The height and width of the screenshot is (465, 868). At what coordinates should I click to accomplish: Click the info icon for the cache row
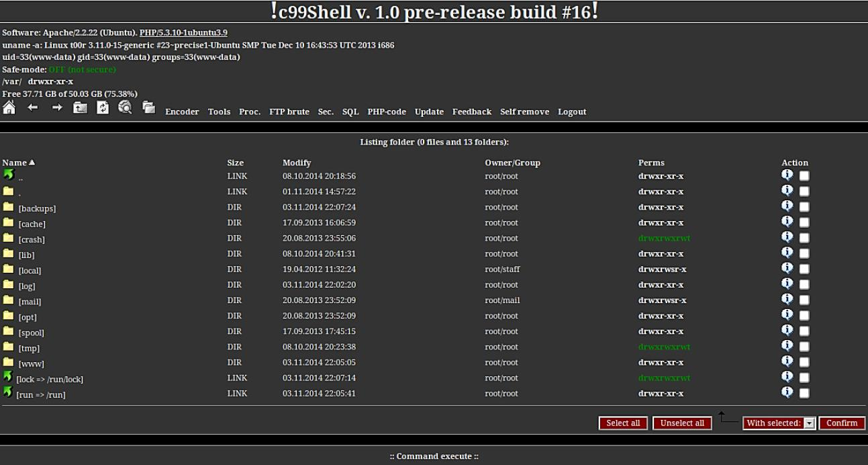click(x=787, y=222)
